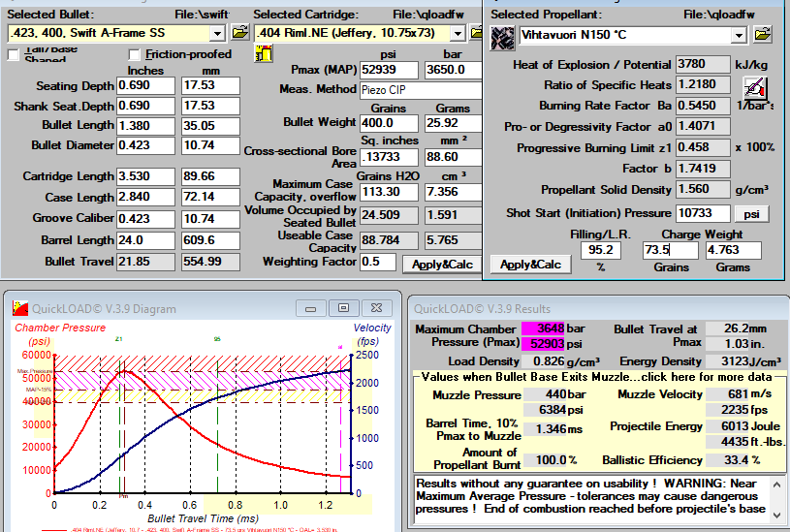Viewport: 790px width, 532px height.
Task: Click Maximum Chamber Pressure 3648 bar value
Action: [x=543, y=329]
